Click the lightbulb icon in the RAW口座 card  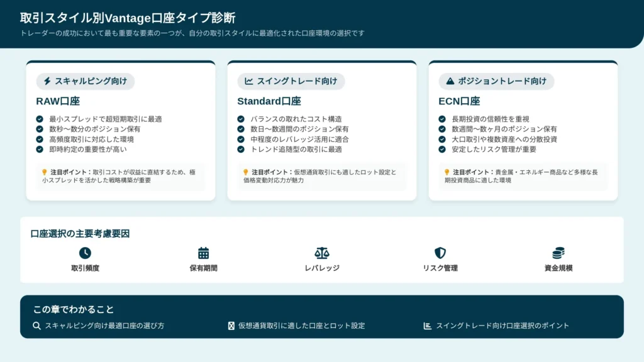coord(45,172)
